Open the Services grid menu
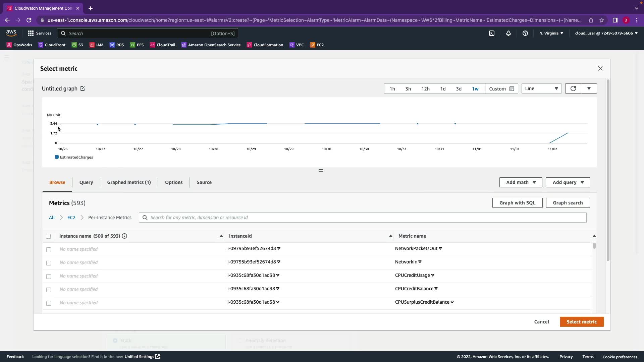The height and width of the screenshot is (362, 644). click(x=31, y=33)
